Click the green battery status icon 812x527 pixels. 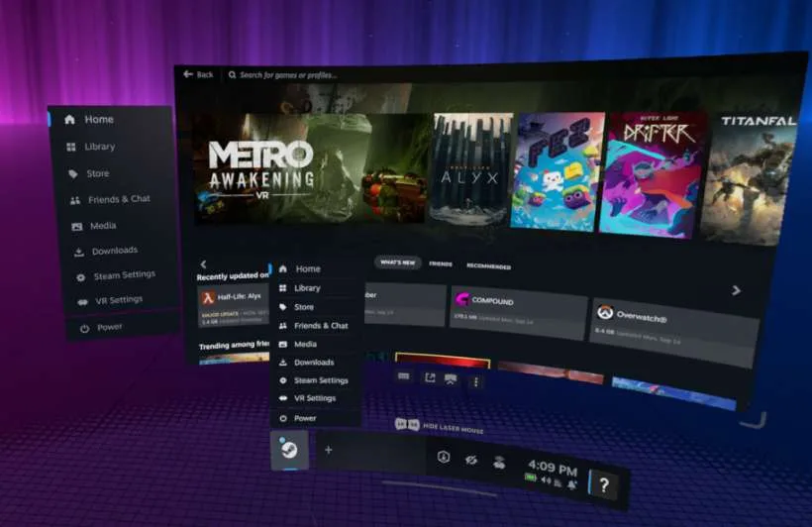tap(531, 477)
